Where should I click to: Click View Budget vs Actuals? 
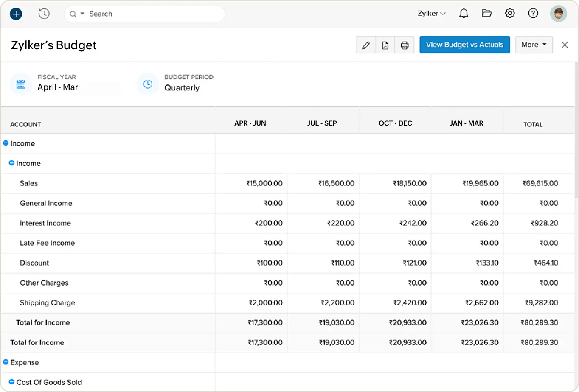pos(464,44)
